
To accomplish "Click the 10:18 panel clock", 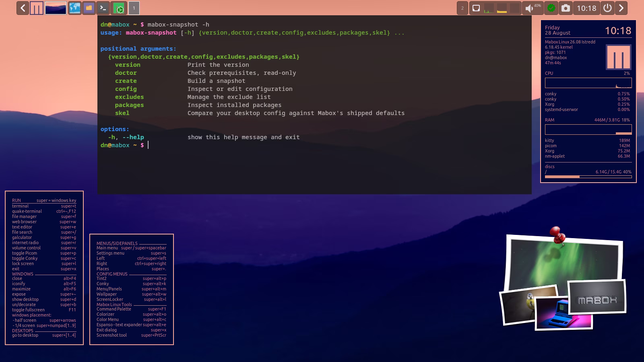I will pos(586,8).
